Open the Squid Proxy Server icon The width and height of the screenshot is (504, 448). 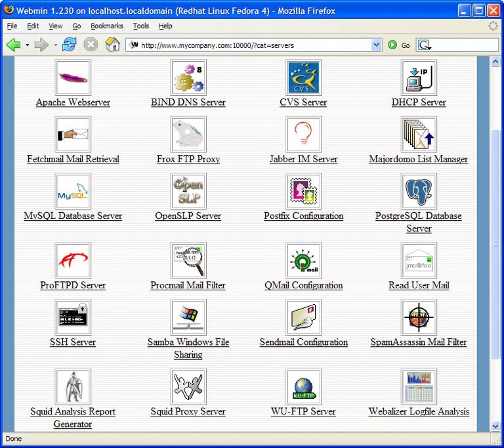pyautogui.click(x=188, y=387)
